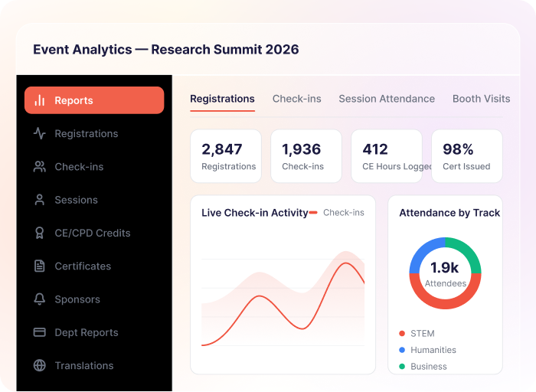Click the 412 CE Hours Logged card

(x=387, y=156)
